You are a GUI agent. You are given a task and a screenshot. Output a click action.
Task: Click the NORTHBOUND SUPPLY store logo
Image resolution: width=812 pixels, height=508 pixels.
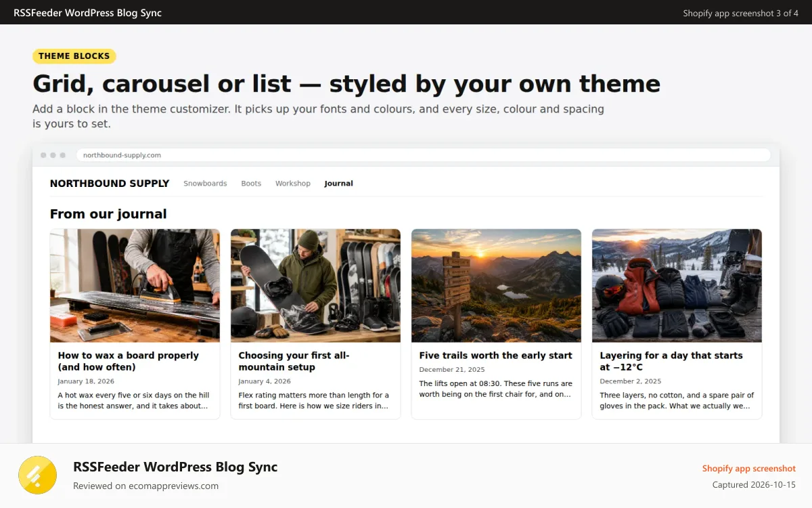(x=110, y=184)
